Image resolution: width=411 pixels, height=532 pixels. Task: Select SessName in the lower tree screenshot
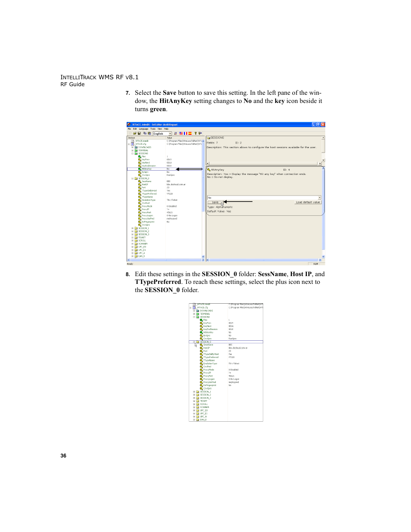click(208, 345)
